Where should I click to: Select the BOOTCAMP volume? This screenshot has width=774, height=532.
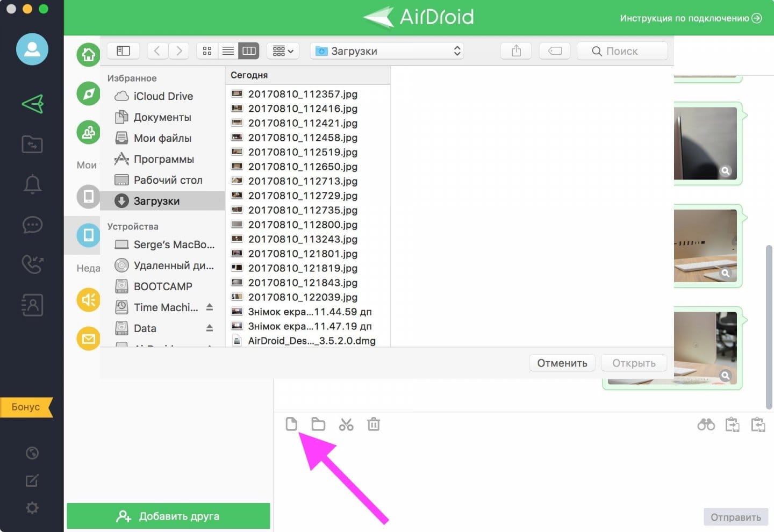coord(162,286)
